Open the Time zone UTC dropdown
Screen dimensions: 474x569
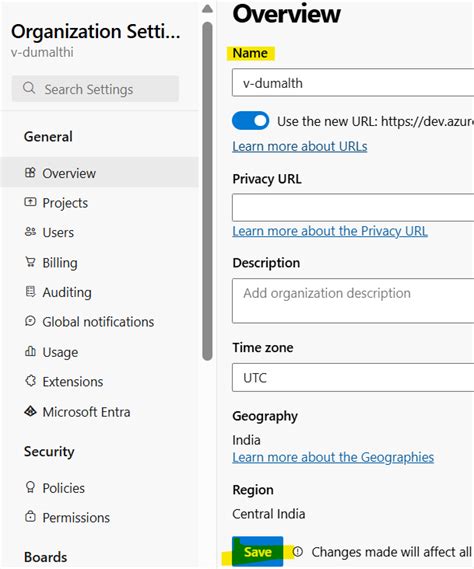pyautogui.click(x=353, y=377)
